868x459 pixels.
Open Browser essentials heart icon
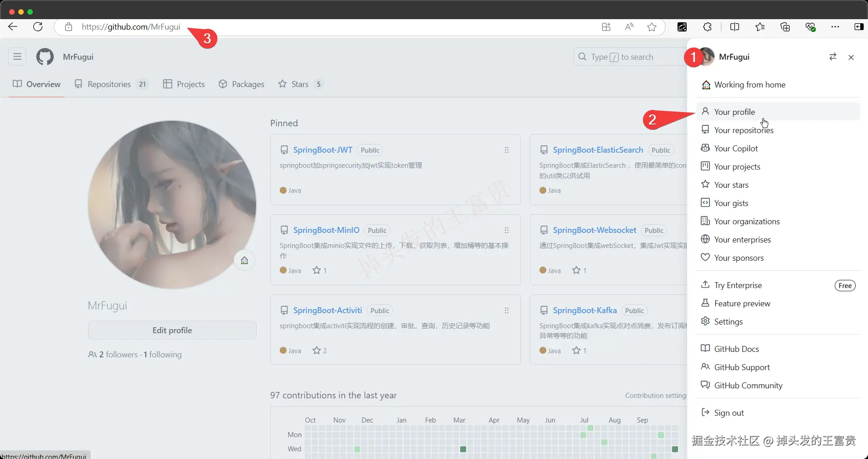coord(810,27)
